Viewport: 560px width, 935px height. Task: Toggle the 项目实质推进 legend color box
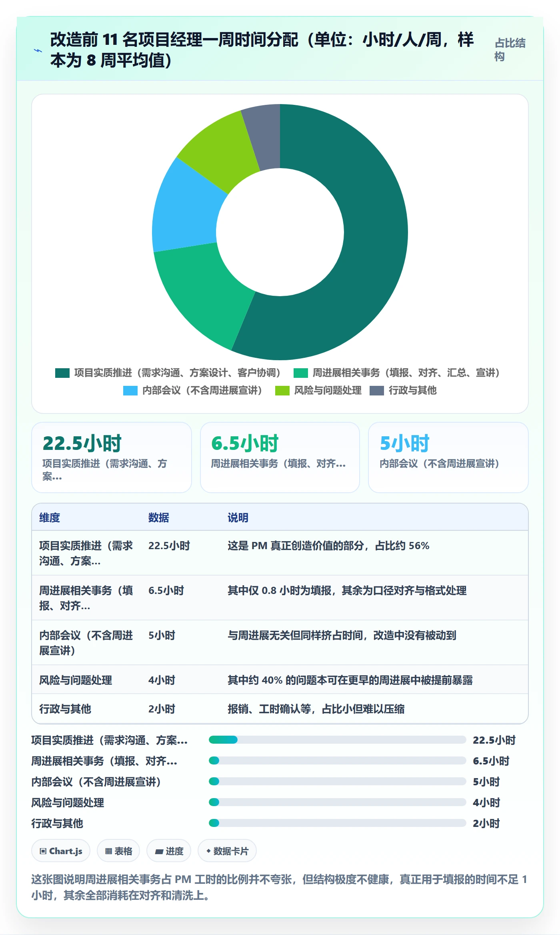pos(62,373)
